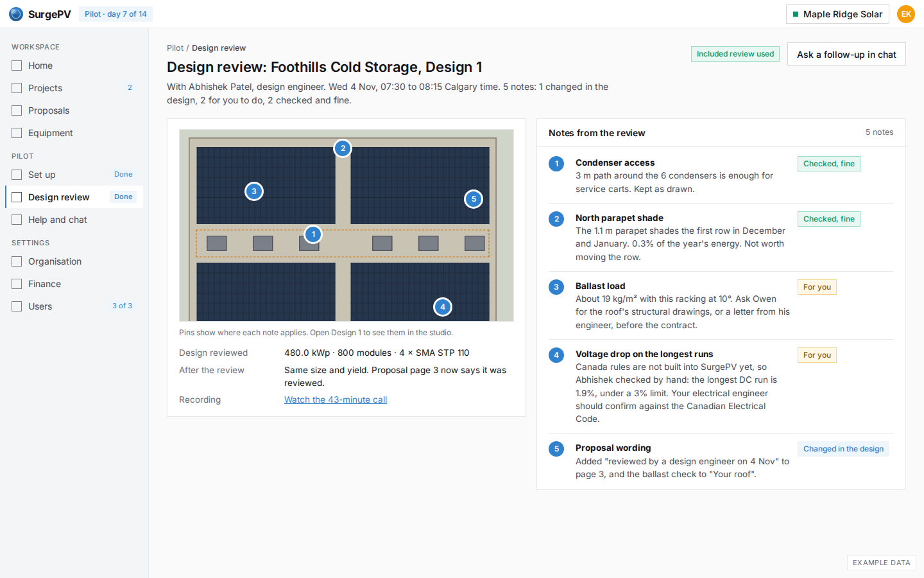Viewport: 924px width, 578px height.
Task: Click '5 notes' count in notes header
Action: pyautogui.click(x=879, y=132)
